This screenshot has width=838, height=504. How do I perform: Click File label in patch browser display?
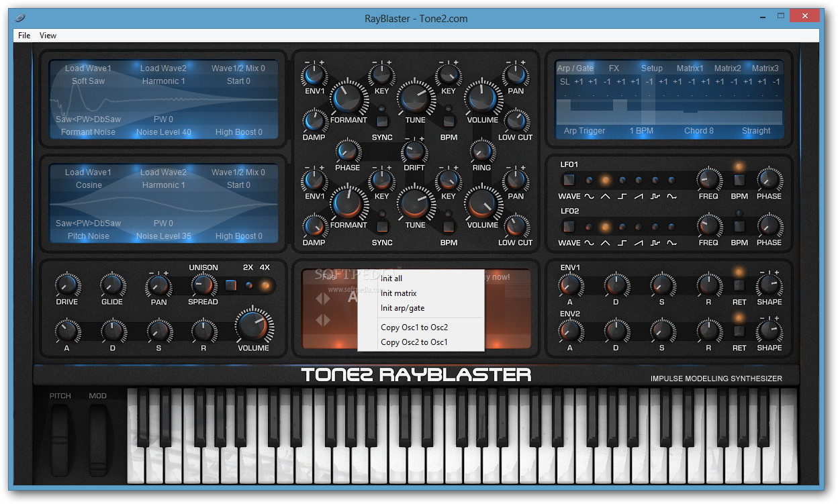click(x=329, y=276)
